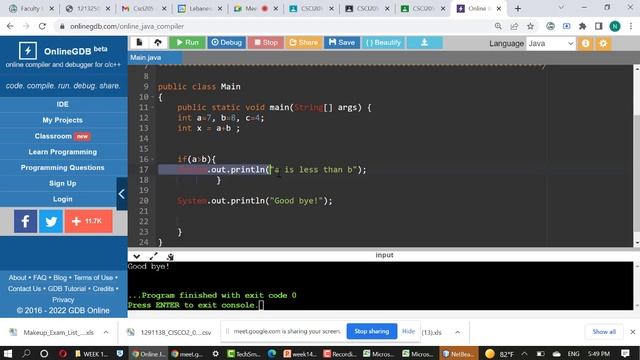This screenshot has width=640, height=360.
Task: Hide the screen sharing notification
Action: pyautogui.click(x=408, y=331)
